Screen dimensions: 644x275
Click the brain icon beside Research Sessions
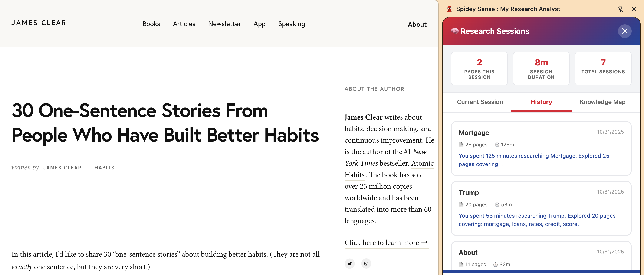(455, 31)
